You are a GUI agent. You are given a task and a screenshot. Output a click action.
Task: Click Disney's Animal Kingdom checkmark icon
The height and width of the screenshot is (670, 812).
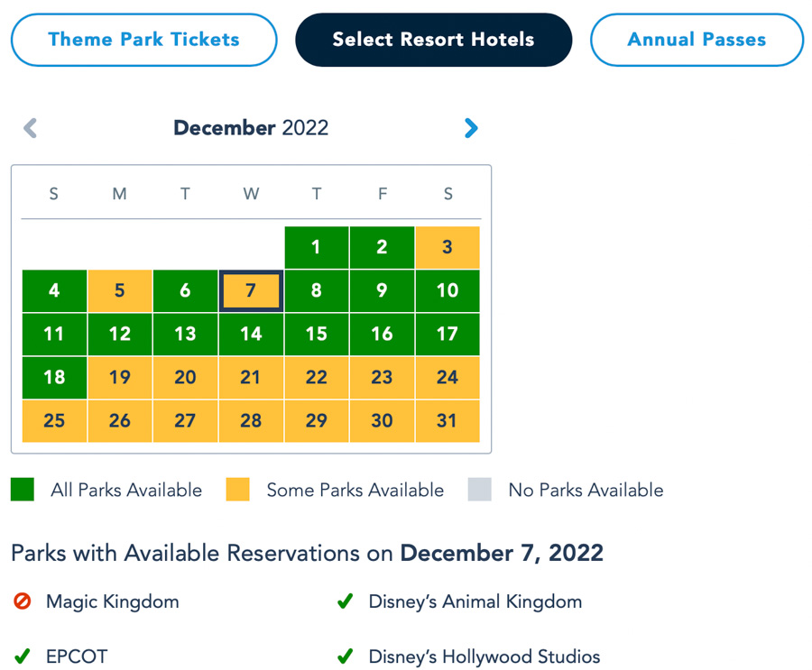345,601
